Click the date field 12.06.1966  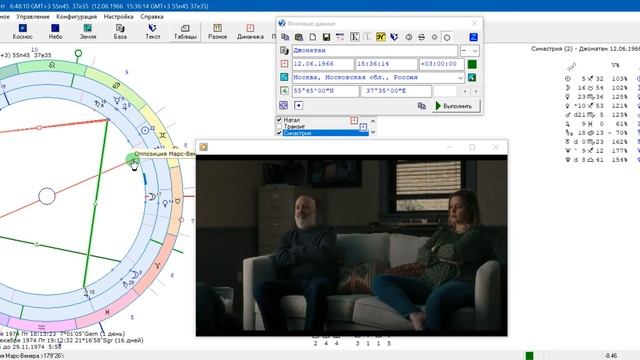coord(322,64)
